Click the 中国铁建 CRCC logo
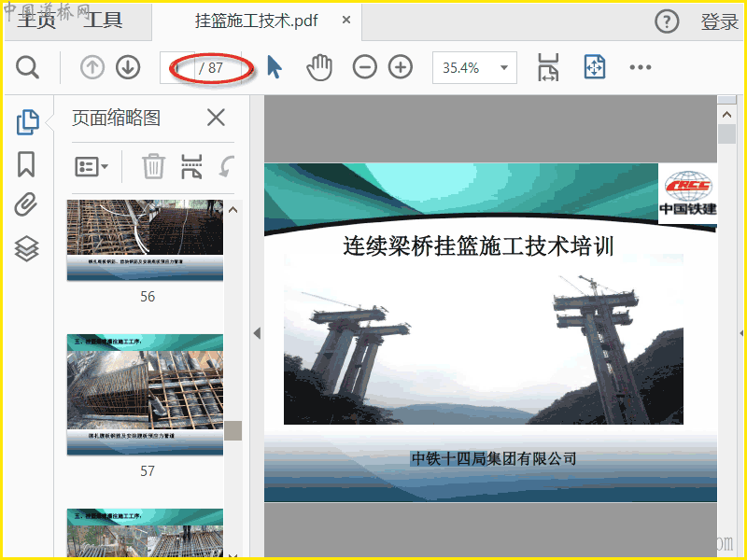 click(x=687, y=193)
